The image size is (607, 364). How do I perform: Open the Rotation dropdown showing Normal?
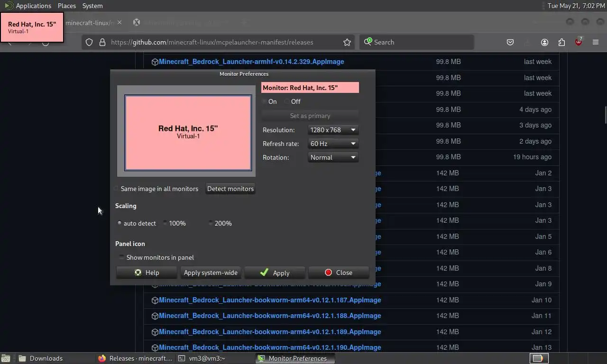(333, 157)
